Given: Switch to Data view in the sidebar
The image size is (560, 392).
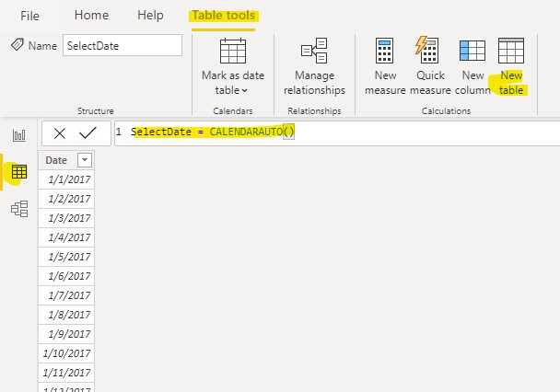Looking at the screenshot, I should click(19, 171).
